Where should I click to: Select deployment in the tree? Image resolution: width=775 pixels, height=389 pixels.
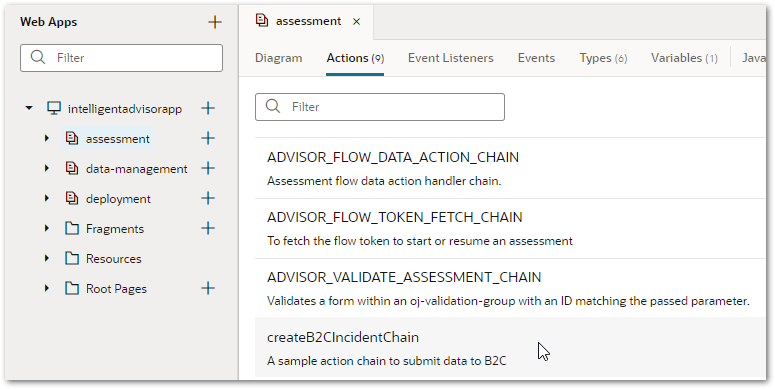click(118, 199)
